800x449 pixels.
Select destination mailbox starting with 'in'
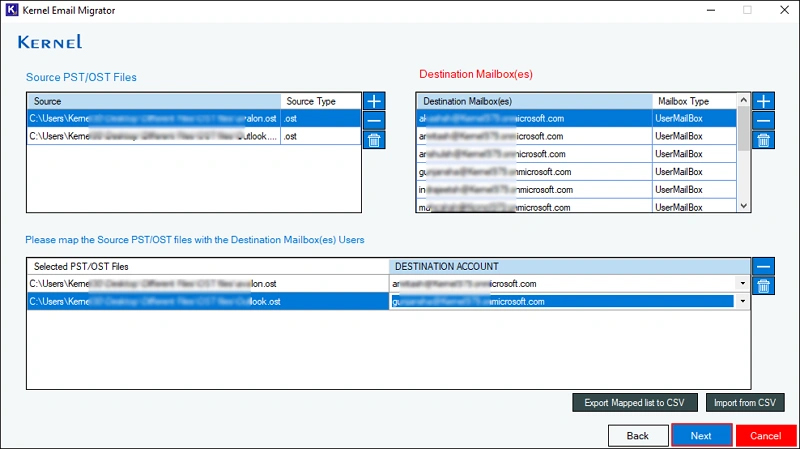pos(534,190)
